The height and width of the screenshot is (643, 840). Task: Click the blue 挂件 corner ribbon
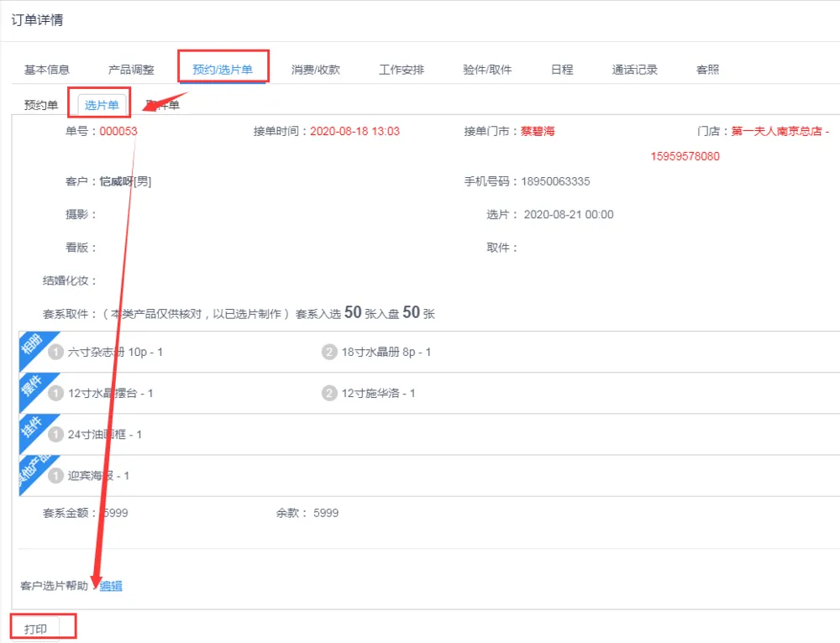coord(31,427)
